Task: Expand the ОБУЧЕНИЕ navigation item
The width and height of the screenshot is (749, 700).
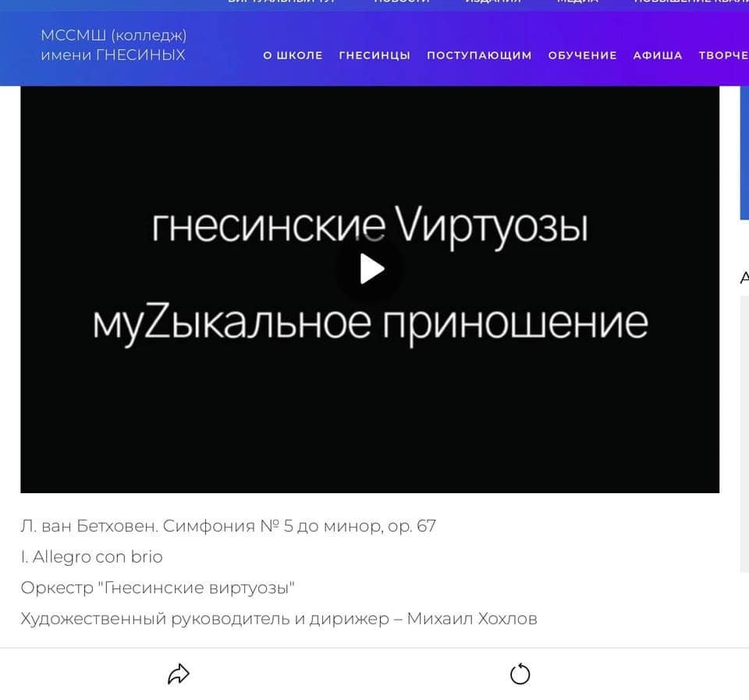Action: point(582,55)
